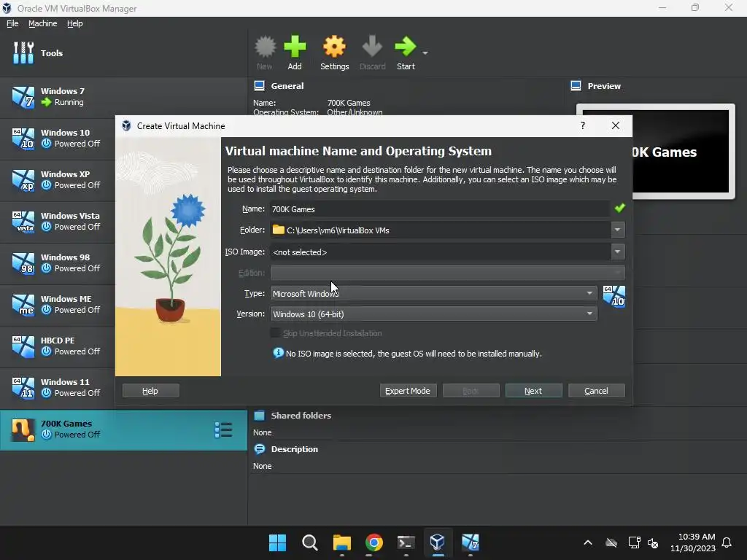The width and height of the screenshot is (747, 560).
Task: Click dialog help question mark
Action: (x=583, y=125)
